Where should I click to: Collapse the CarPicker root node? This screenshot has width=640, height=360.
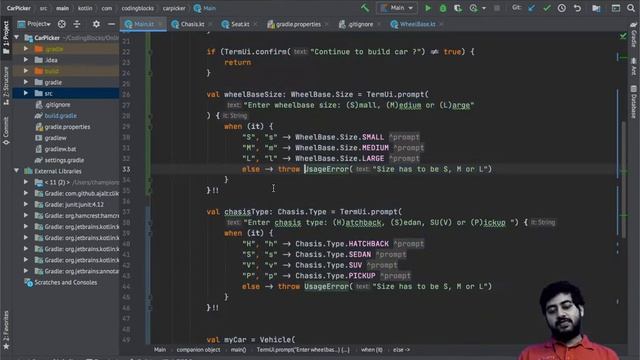(x=17, y=38)
